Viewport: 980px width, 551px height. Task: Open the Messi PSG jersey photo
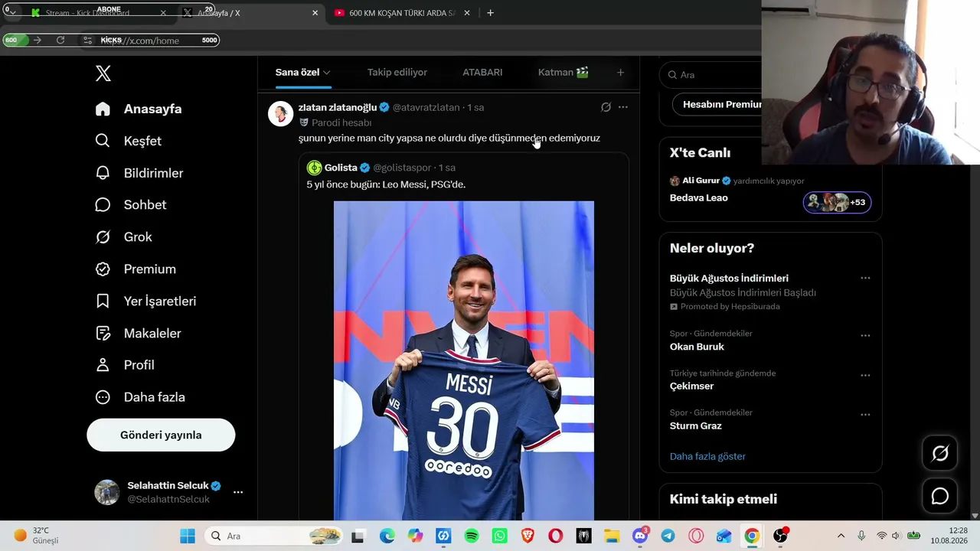[x=464, y=360]
